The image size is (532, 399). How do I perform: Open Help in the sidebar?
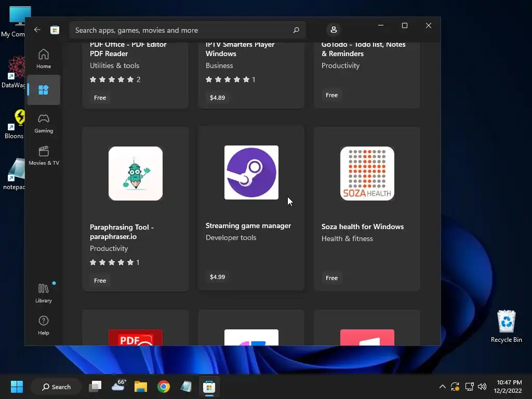[44, 325]
